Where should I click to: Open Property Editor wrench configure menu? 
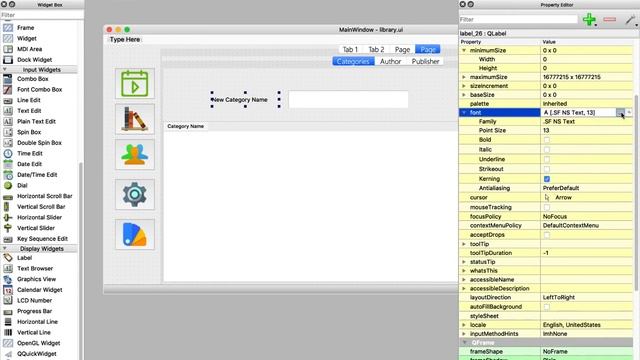click(631, 20)
